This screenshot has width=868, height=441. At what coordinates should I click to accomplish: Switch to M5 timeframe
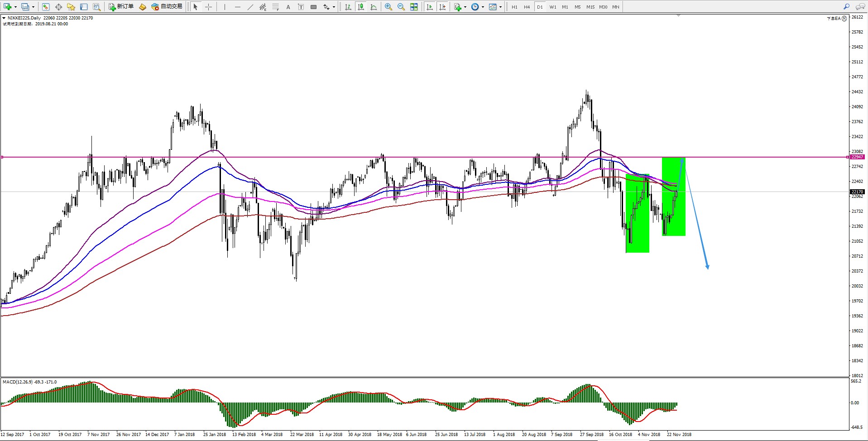coord(578,7)
